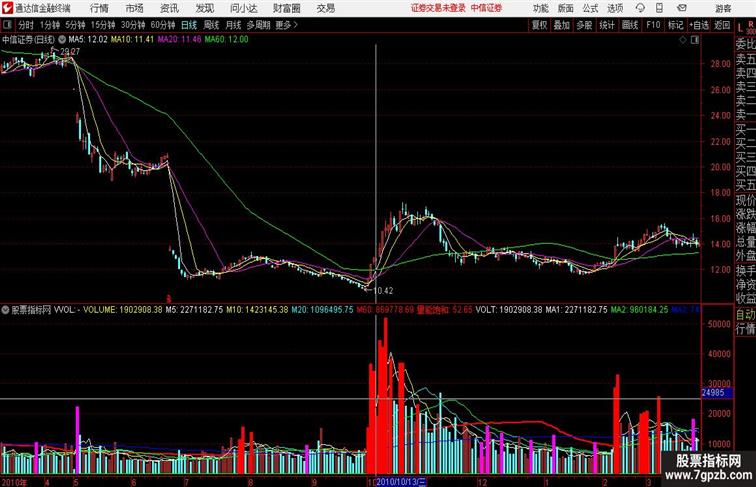The image size is (756, 487).
Task: Click the red 量能饱和 52.65 label
Action: pyautogui.click(x=445, y=310)
